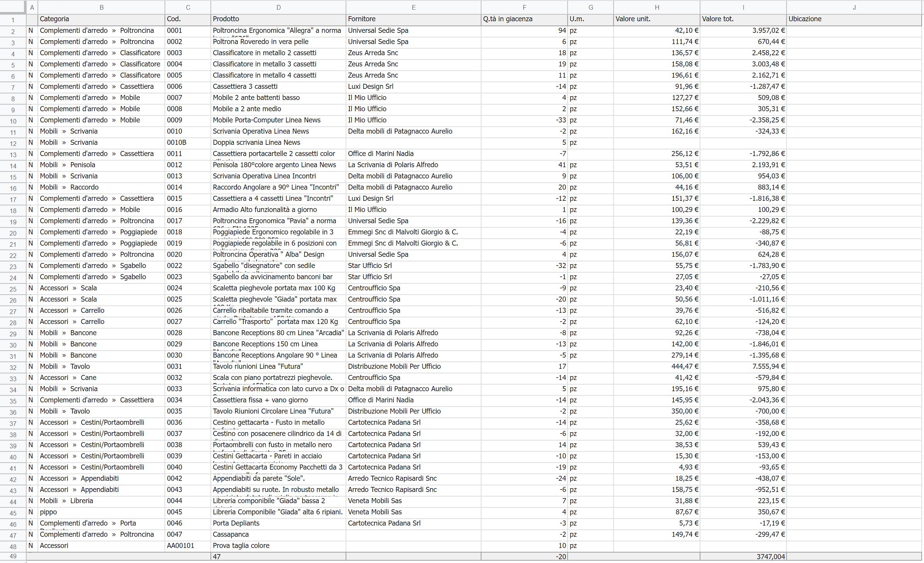The width and height of the screenshot is (924, 563).
Task: Select 'Porta Depliants' product cell
Action: (278, 524)
